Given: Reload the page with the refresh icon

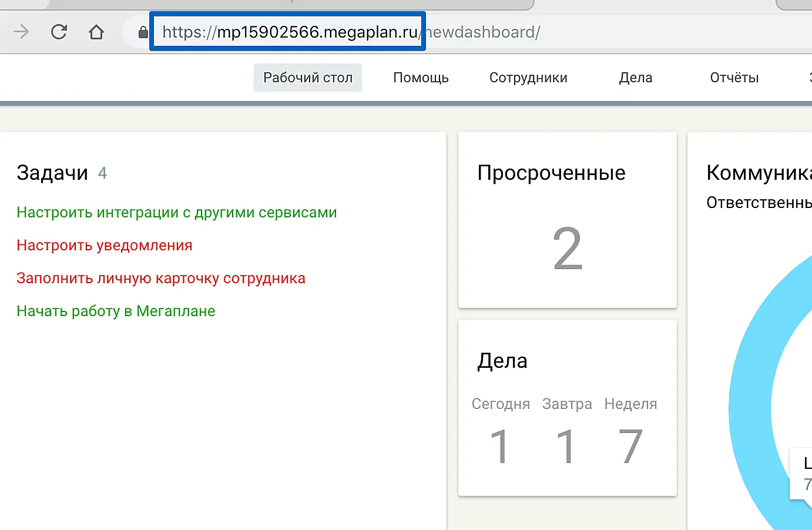Looking at the screenshot, I should [59, 32].
